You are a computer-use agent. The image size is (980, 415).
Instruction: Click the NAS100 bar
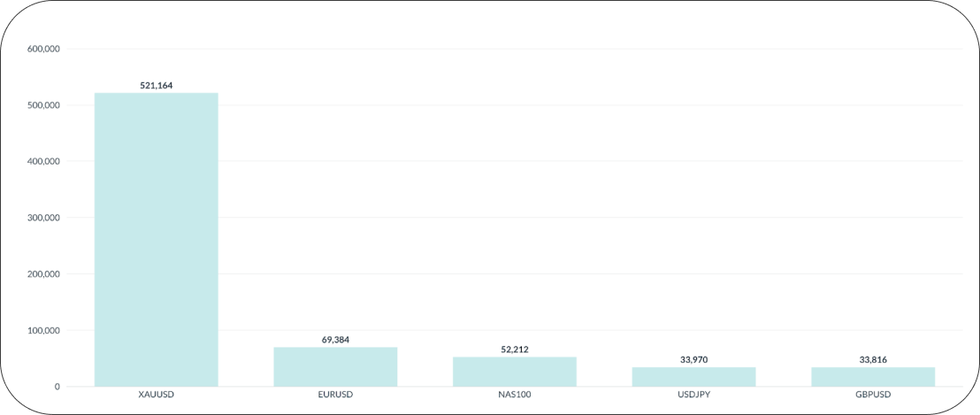coord(514,372)
